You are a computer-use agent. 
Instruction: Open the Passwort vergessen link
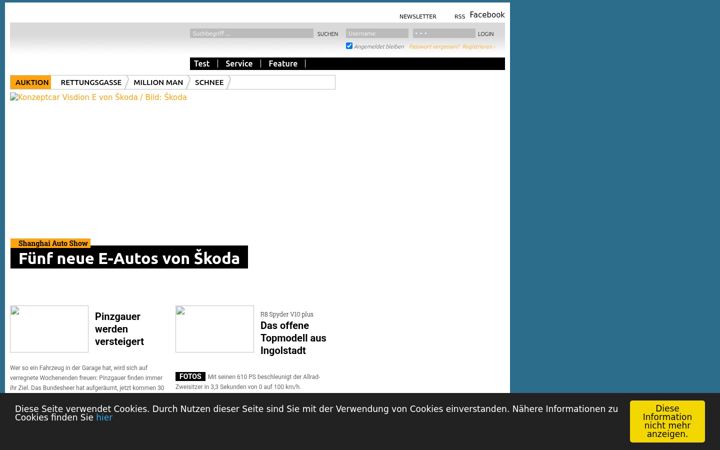434,47
